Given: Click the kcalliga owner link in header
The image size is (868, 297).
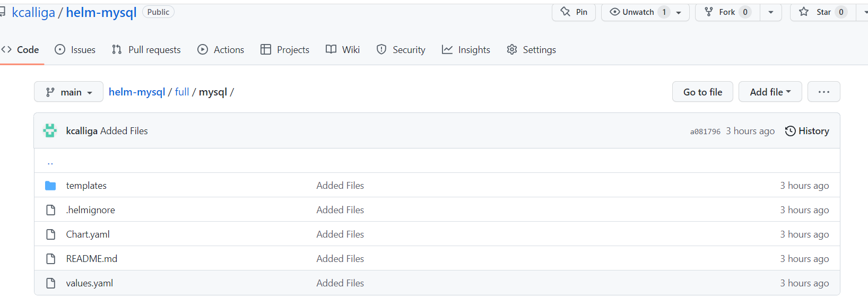Looking at the screenshot, I should 33,12.
